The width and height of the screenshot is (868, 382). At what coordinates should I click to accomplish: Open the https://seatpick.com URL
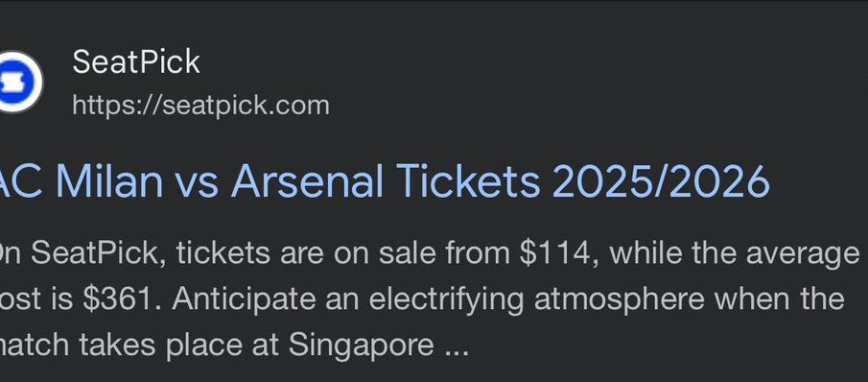tap(201, 106)
